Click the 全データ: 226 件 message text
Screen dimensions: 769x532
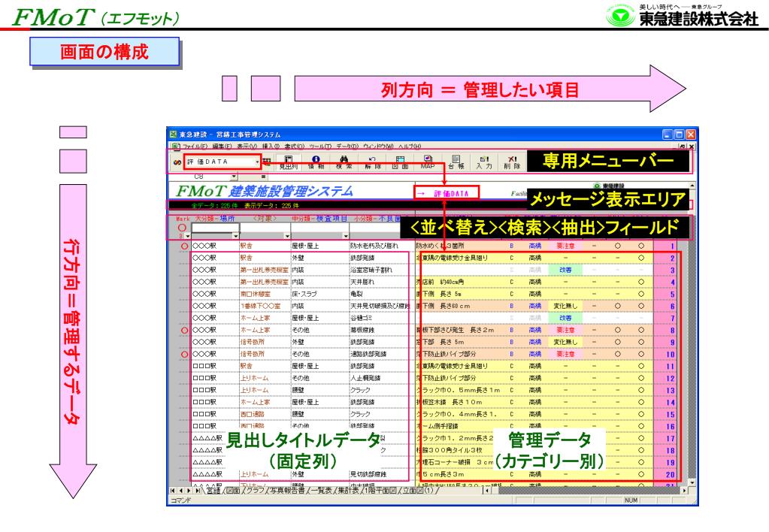pyautogui.click(x=214, y=205)
